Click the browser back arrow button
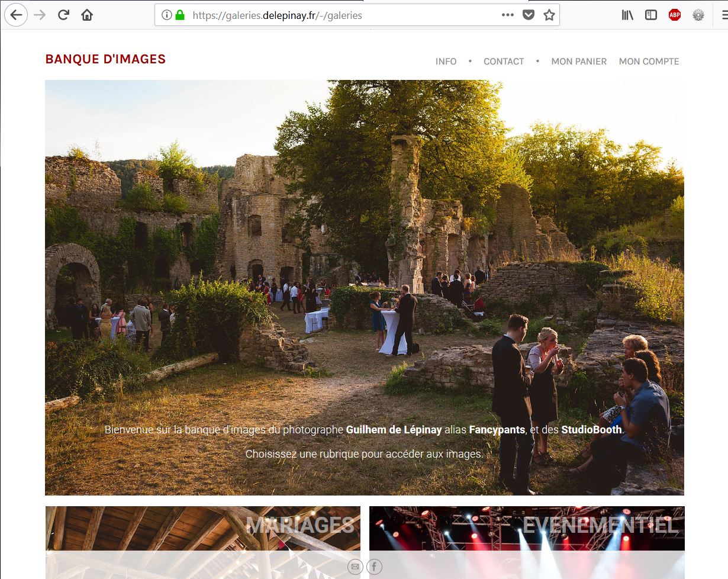The image size is (728, 579). tap(16, 15)
